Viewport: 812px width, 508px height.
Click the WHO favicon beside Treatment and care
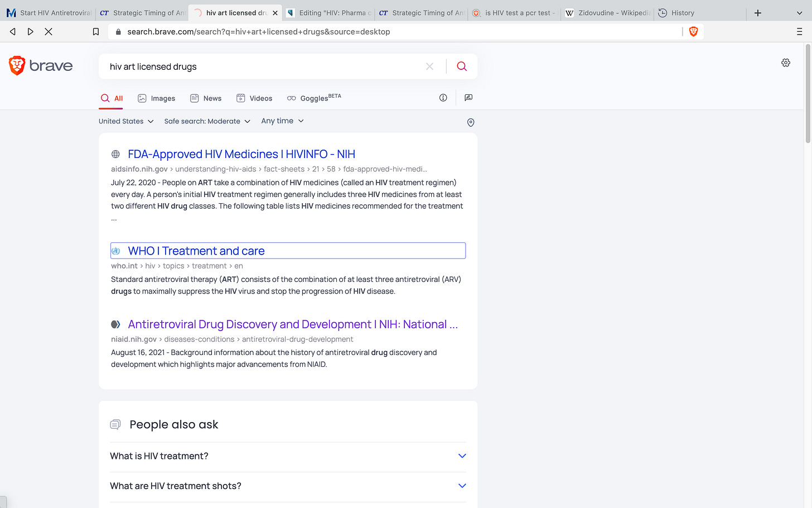[115, 251]
